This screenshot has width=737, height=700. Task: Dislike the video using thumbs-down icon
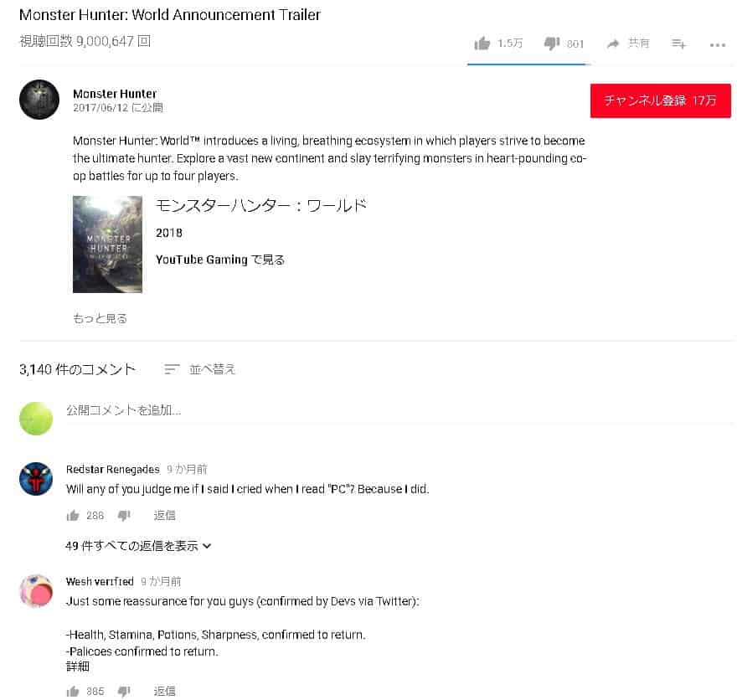point(551,44)
